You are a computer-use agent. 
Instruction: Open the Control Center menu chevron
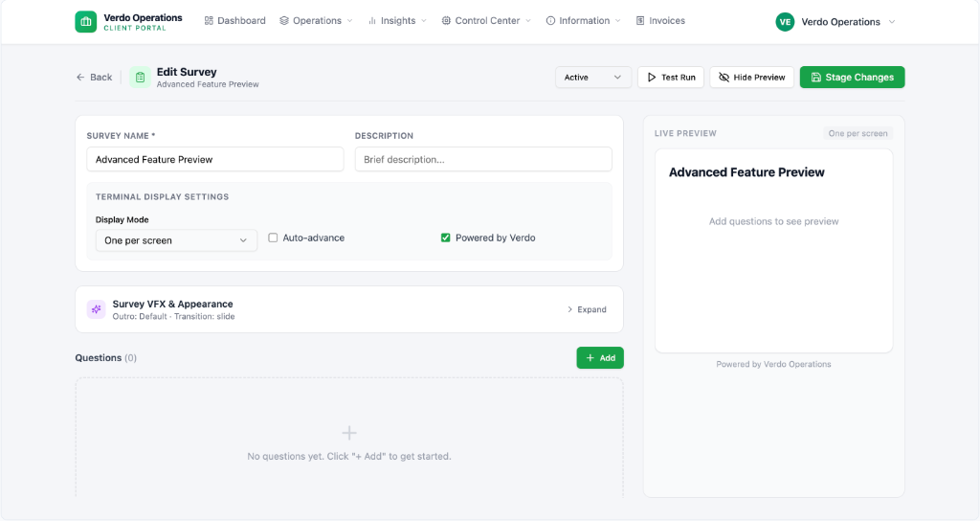[528, 21]
